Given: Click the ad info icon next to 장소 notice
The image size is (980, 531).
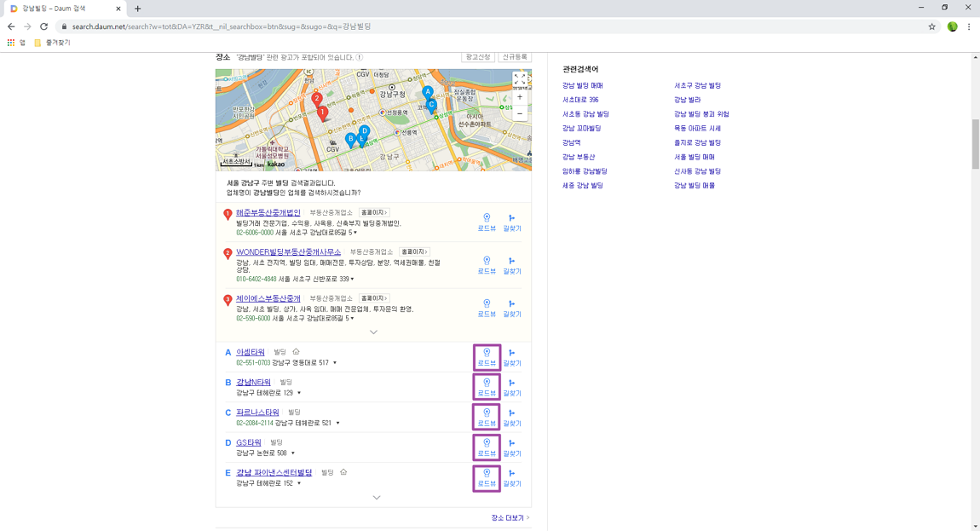Looking at the screenshot, I should (x=360, y=57).
